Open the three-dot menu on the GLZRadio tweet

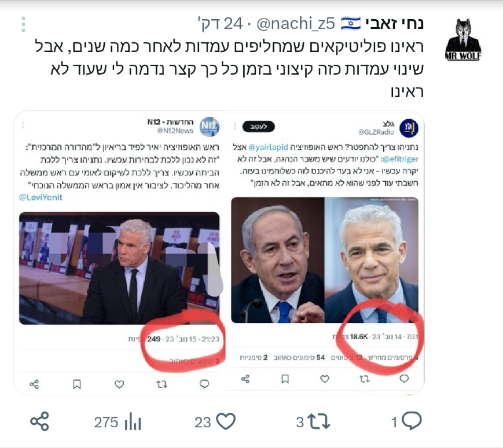click(235, 127)
